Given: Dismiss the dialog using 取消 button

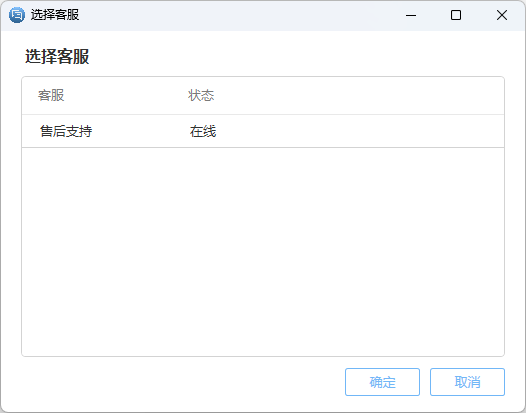Looking at the screenshot, I should pos(467,382).
